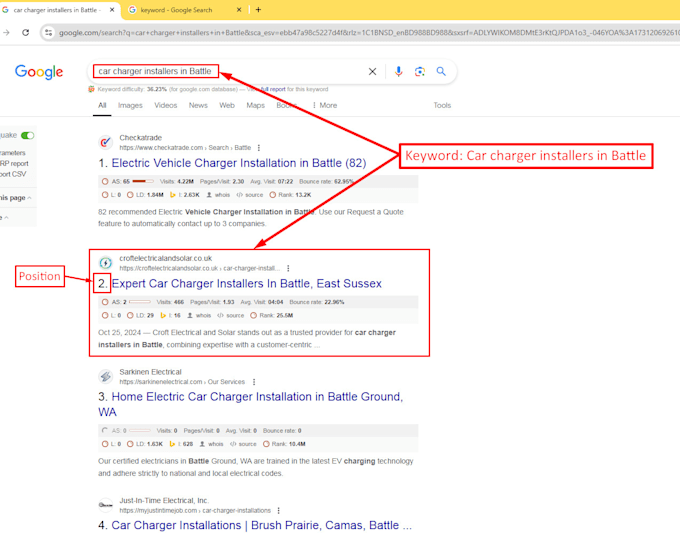Click the AS score bar for Sarkinen Electrical
The height and width of the screenshot is (533, 680).
pyautogui.click(x=140, y=431)
